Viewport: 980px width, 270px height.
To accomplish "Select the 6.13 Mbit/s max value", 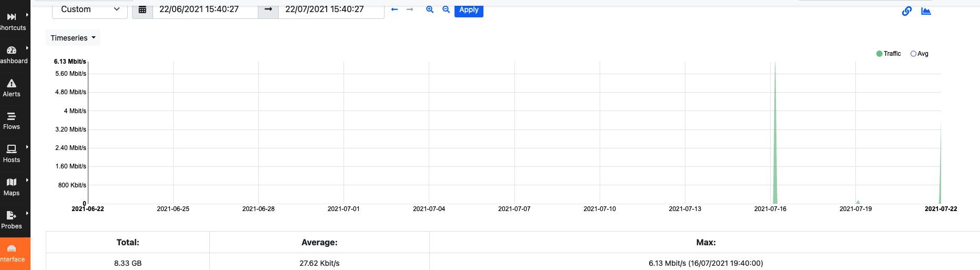I will click(x=705, y=263).
